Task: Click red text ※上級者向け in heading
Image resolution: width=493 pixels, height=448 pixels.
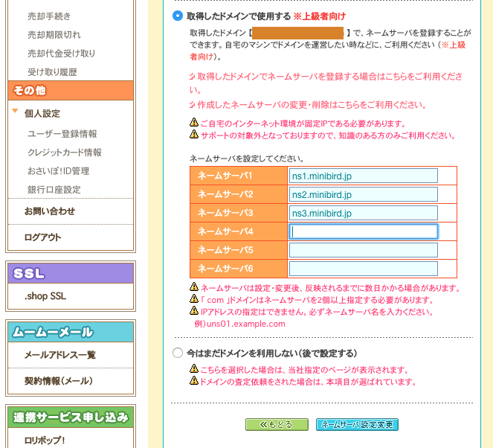Action: click(x=320, y=16)
